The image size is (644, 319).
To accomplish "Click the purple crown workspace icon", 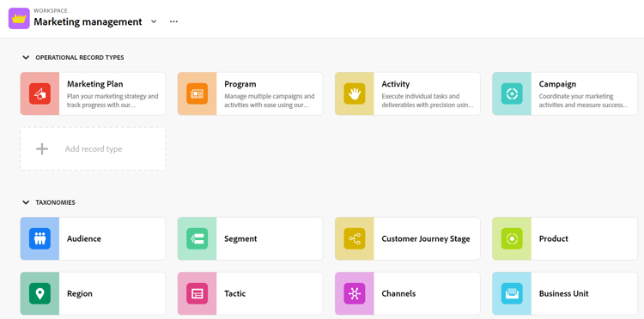I will tap(19, 19).
